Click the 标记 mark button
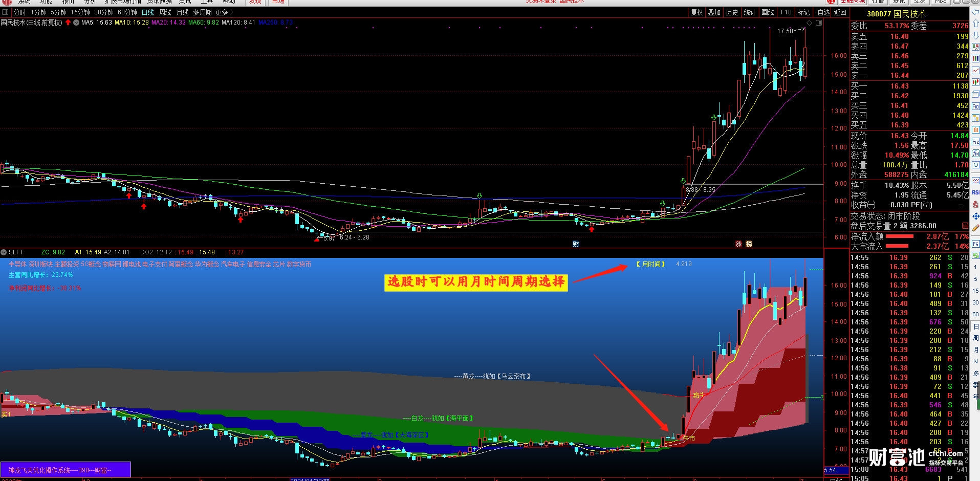This screenshot has height=481, width=980. point(803,12)
